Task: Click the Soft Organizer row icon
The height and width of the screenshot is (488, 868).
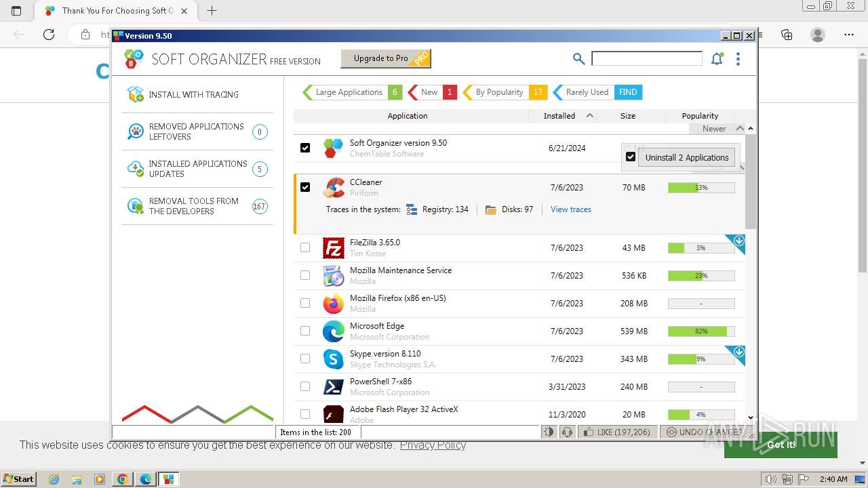Action: click(334, 148)
